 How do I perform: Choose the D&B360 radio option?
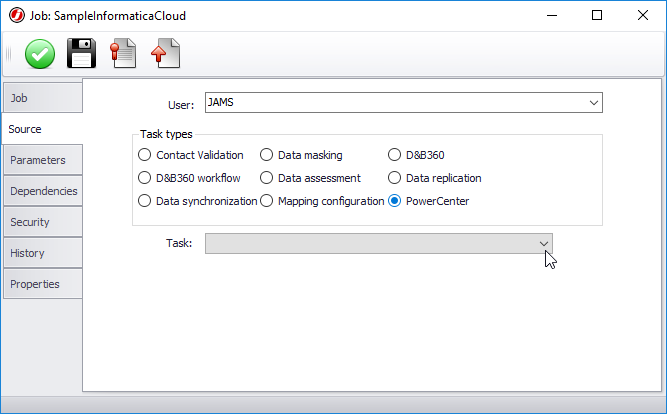pos(394,155)
